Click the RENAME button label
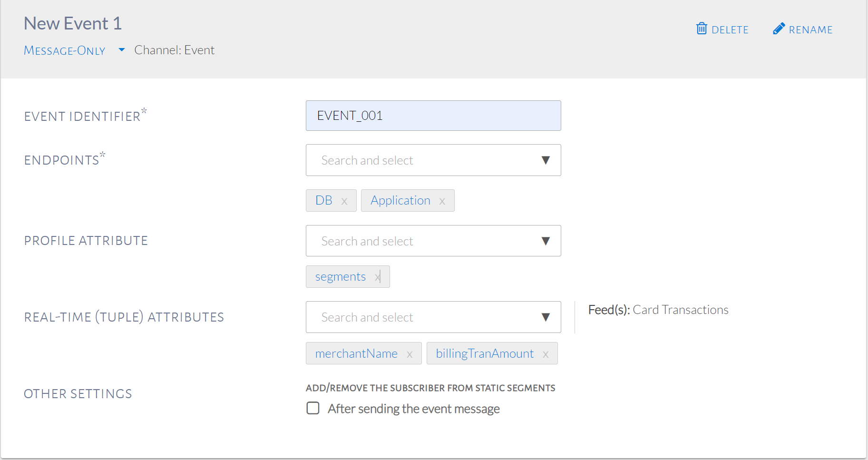This screenshot has height=460, width=868. pos(810,30)
